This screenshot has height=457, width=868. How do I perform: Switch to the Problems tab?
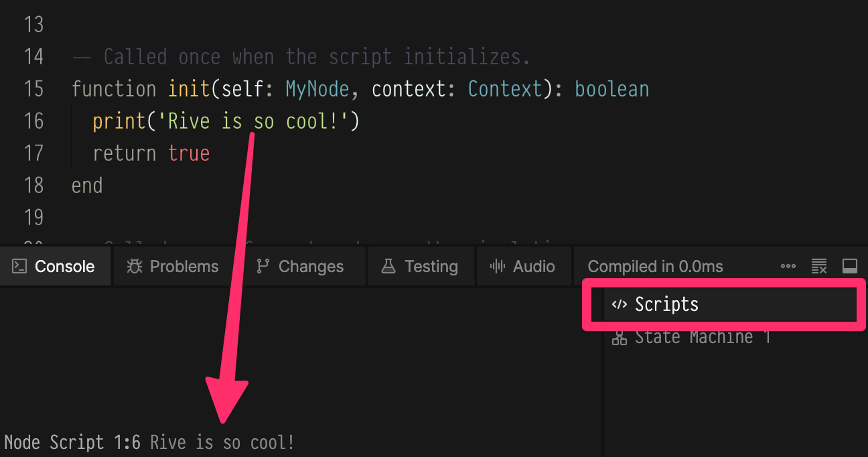[173, 266]
